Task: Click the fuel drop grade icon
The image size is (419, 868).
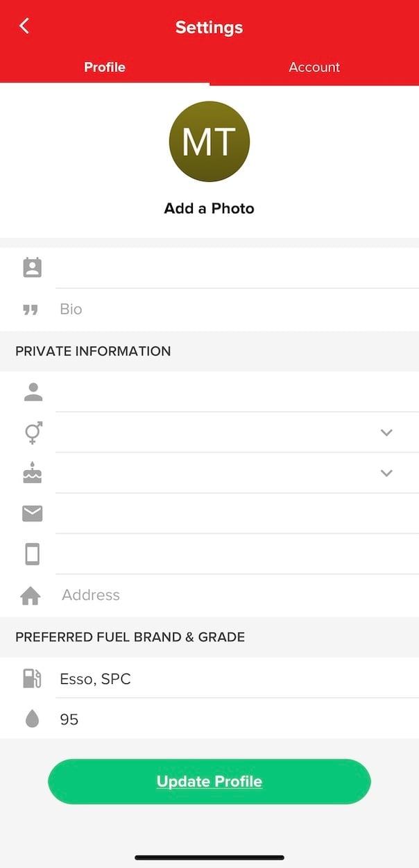Action: click(x=33, y=719)
